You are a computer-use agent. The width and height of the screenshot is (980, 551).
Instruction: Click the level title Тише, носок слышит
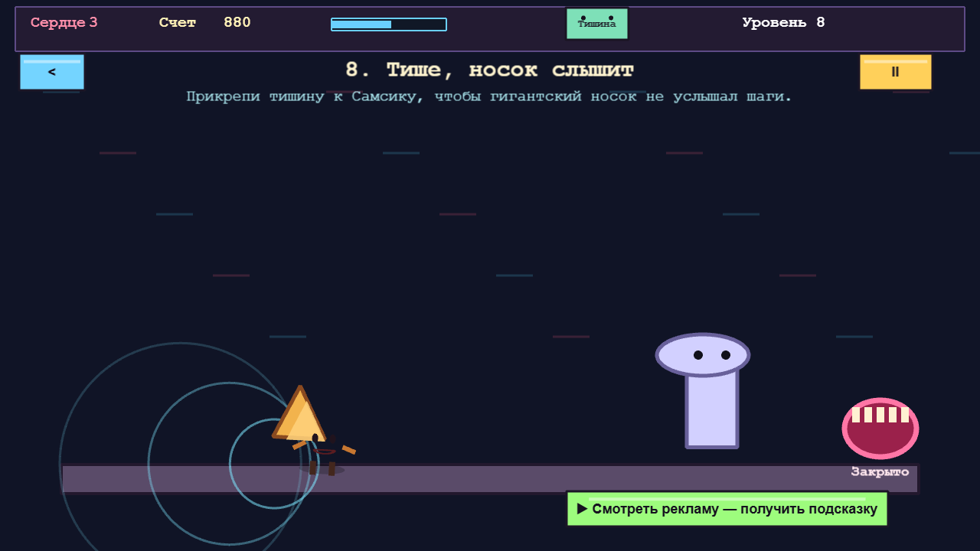(490, 70)
